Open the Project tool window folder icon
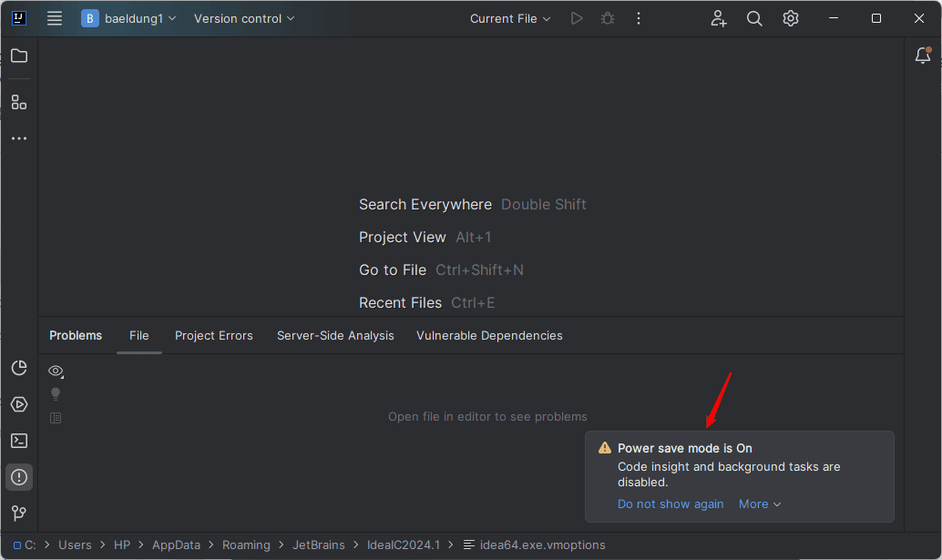The height and width of the screenshot is (560, 942). click(x=19, y=56)
